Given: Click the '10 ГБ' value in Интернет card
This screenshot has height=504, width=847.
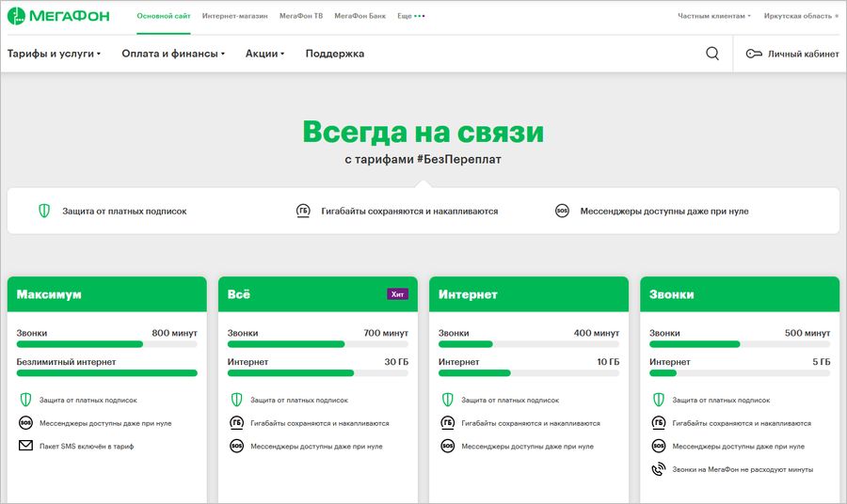Looking at the screenshot, I should coord(608,361).
